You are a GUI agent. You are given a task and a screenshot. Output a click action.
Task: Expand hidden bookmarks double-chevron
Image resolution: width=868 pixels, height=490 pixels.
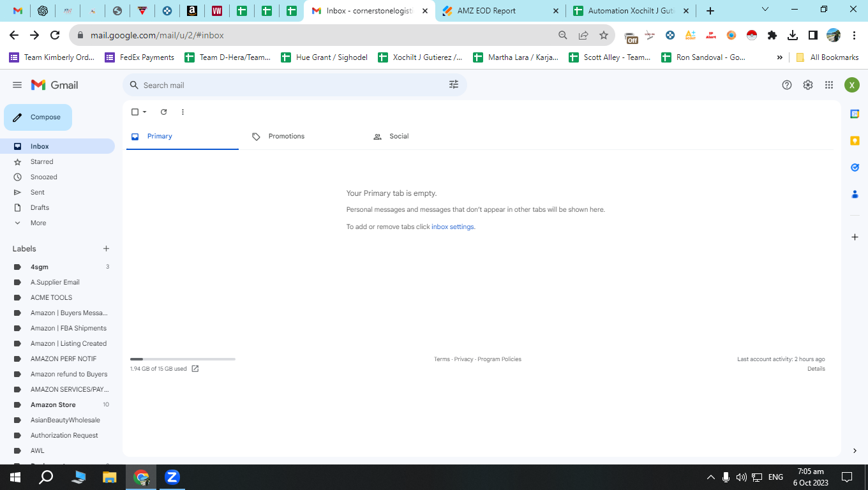(779, 57)
